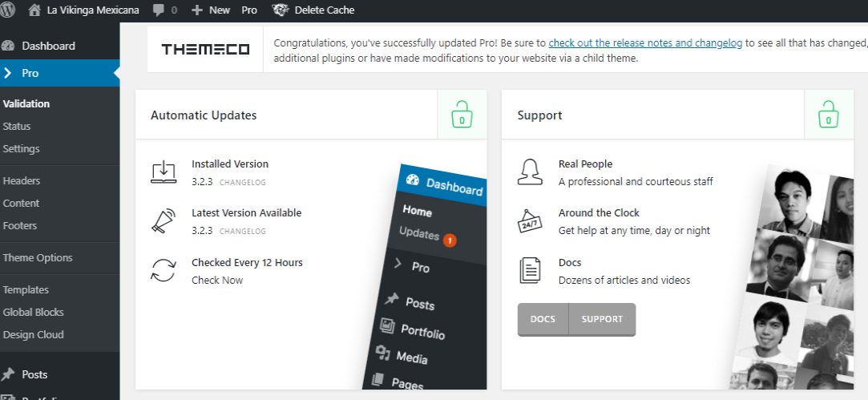
Task: Open the New menu in admin bar
Action: [x=220, y=10]
